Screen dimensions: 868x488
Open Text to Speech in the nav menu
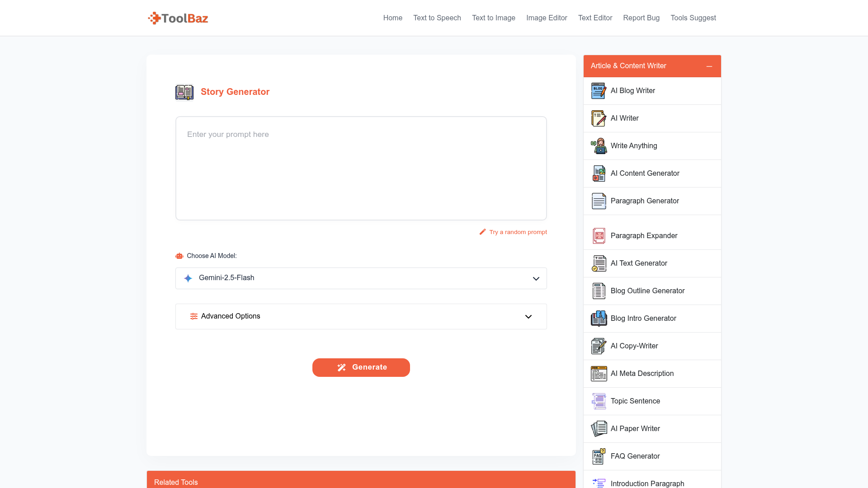point(437,18)
